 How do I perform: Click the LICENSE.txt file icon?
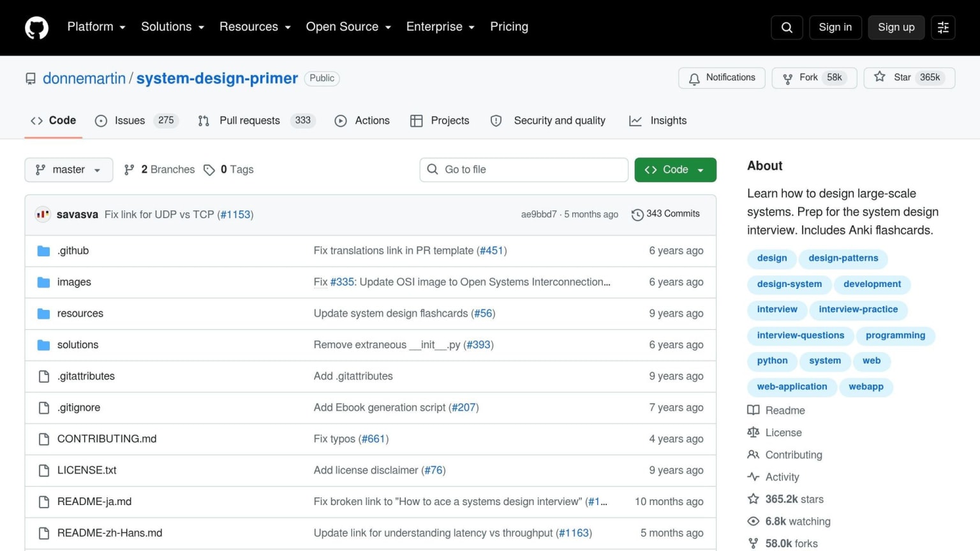click(44, 471)
